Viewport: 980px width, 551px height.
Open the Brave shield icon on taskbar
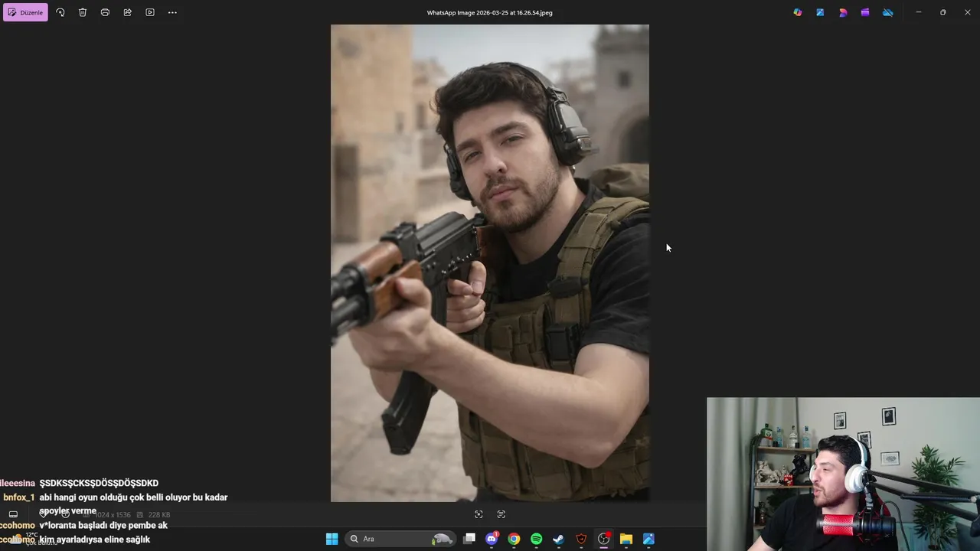(x=581, y=539)
